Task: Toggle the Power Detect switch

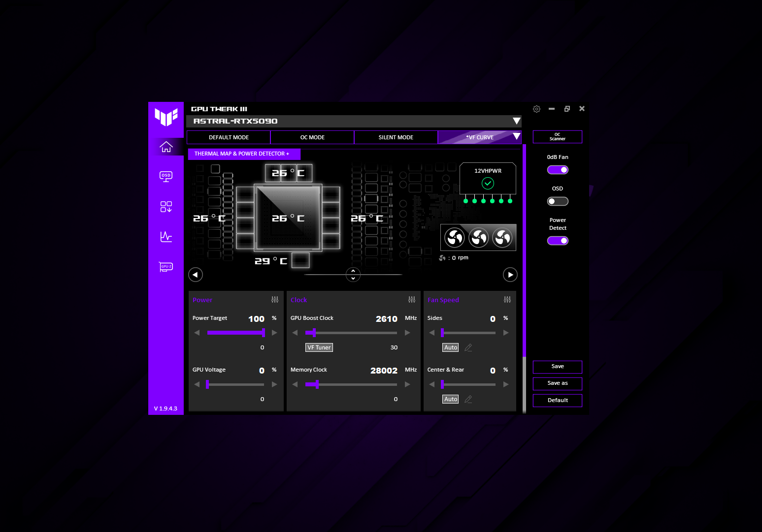Action: tap(558, 241)
